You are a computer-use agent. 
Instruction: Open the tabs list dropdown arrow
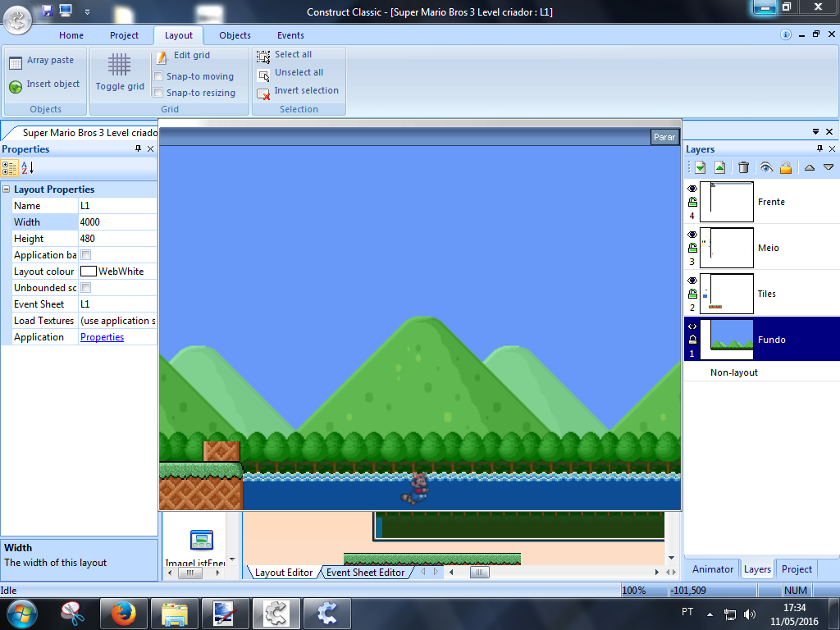[816, 131]
